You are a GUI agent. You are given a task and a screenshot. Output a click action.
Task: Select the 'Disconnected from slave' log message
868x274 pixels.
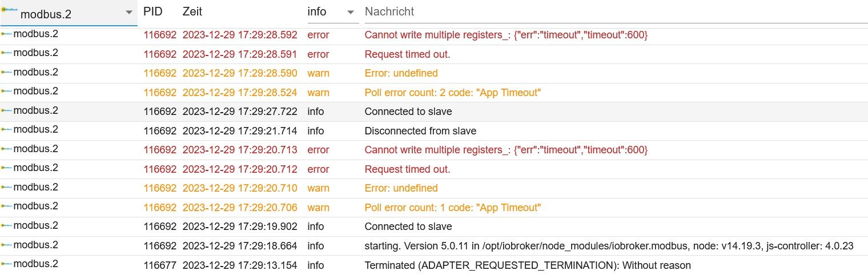[420, 131]
